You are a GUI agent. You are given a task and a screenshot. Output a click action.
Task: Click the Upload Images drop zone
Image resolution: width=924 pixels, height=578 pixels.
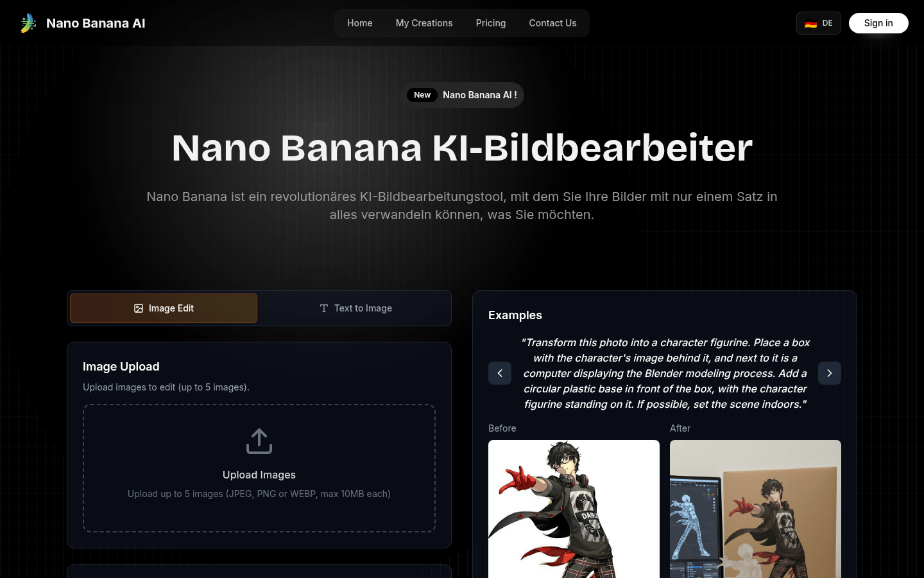[x=259, y=468]
